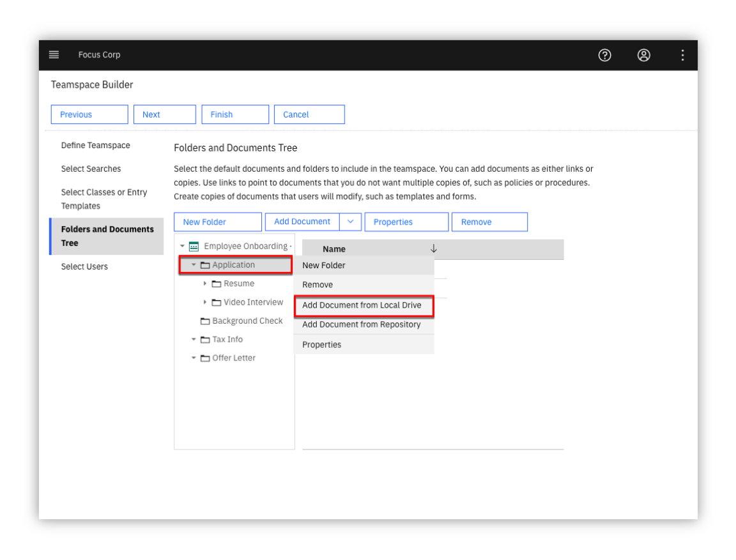
Task: Open the Add Document dropdown arrow
Action: pyautogui.click(x=351, y=222)
